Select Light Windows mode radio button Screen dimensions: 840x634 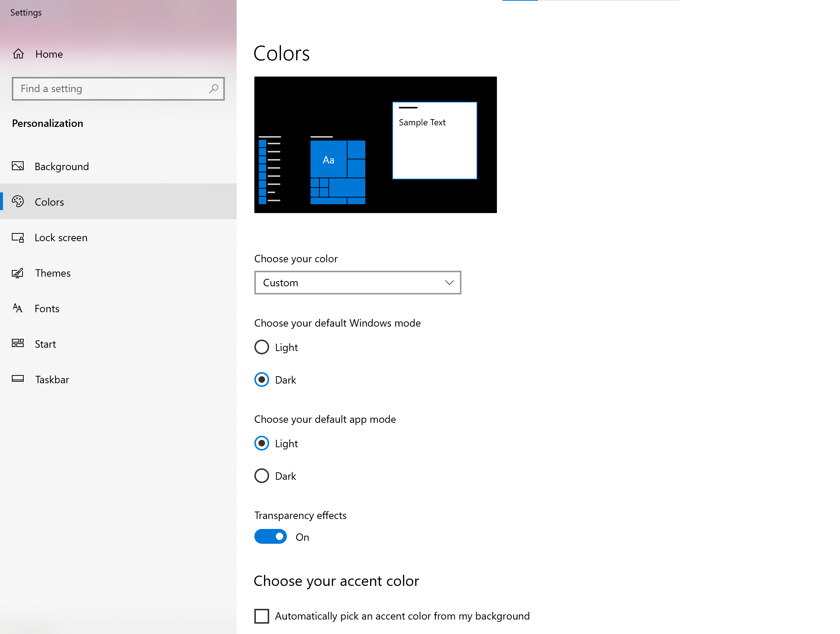tap(262, 347)
